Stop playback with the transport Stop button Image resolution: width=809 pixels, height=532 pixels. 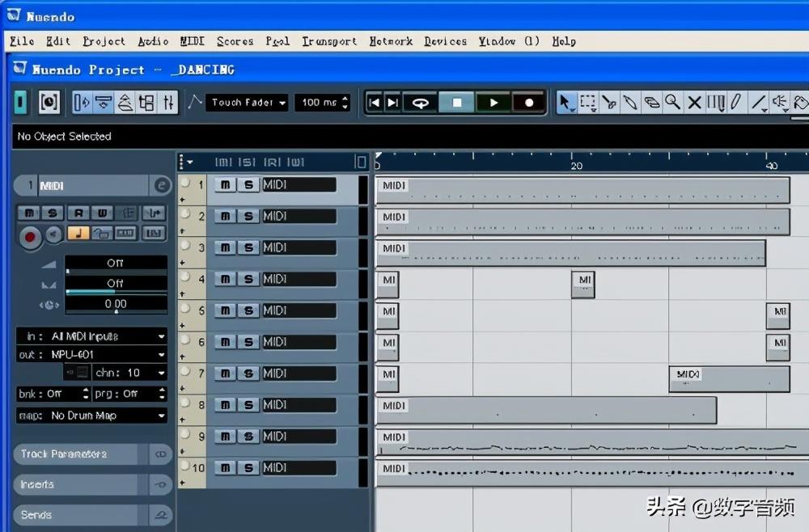457,103
